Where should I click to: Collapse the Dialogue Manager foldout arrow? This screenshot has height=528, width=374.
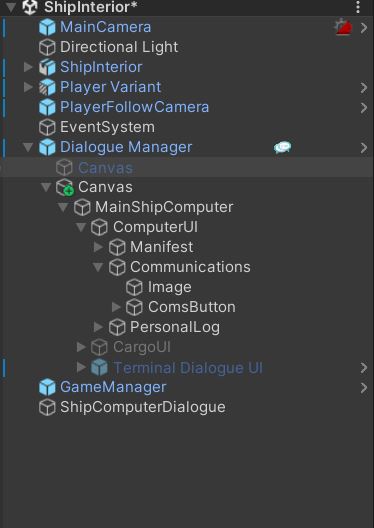click(x=28, y=147)
